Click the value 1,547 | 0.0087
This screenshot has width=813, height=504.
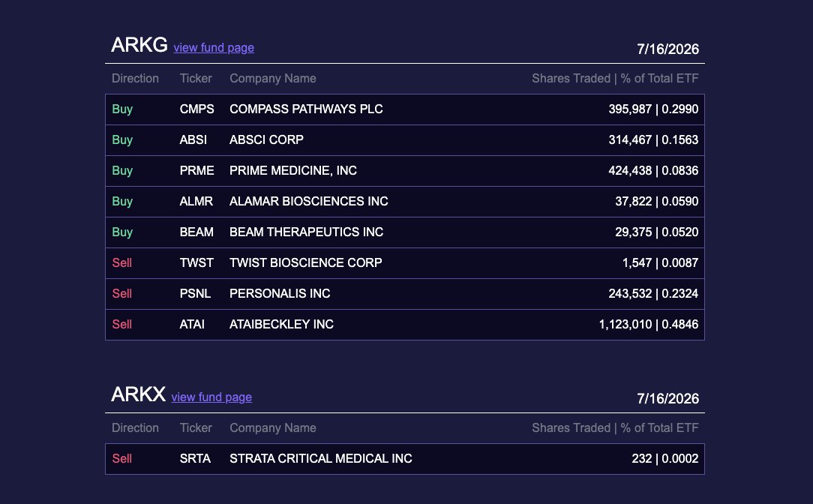click(x=661, y=263)
